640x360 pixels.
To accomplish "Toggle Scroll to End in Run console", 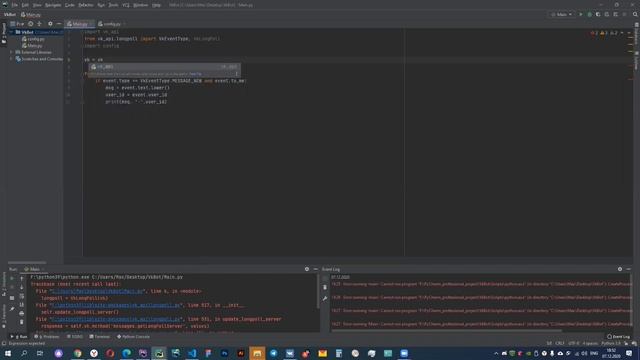I will pos(22,304).
